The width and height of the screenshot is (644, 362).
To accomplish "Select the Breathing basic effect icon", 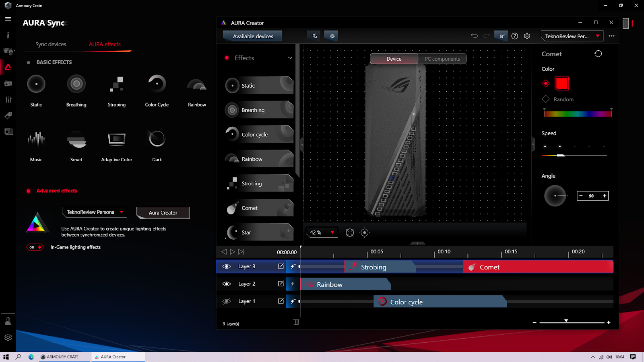I will (76, 84).
